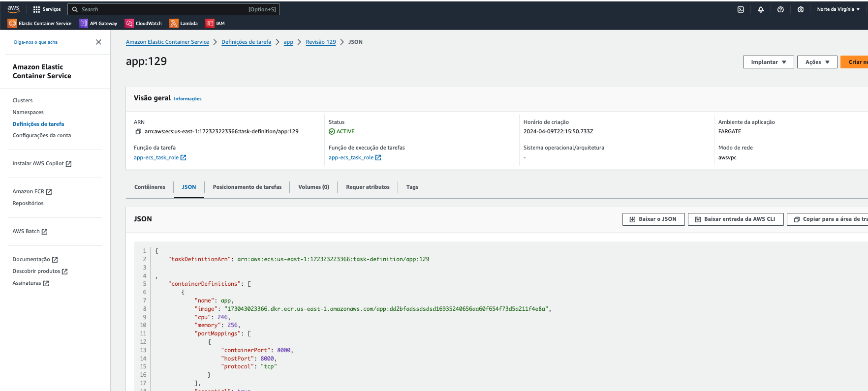Open CloudWatch shortcut
868x391 pixels.
(x=143, y=23)
